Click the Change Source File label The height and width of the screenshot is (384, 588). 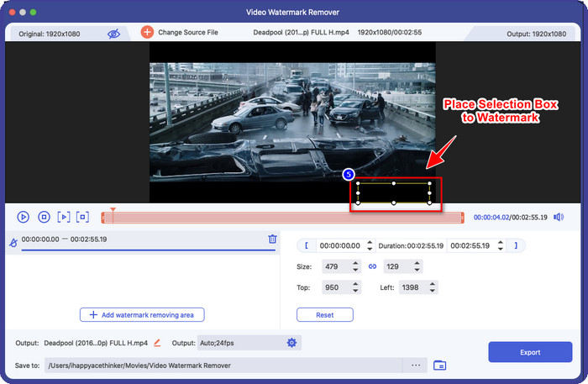click(x=188, y=32)
